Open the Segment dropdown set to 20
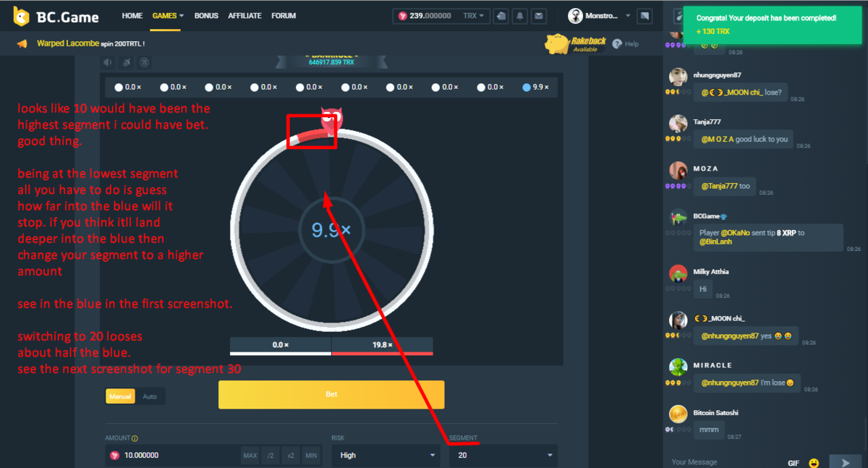This screenshot has width=868, height=468. click(502, 455)
